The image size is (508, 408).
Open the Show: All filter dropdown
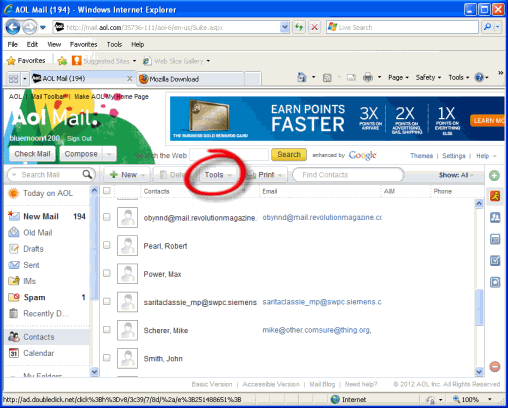(x=456, y=175)
